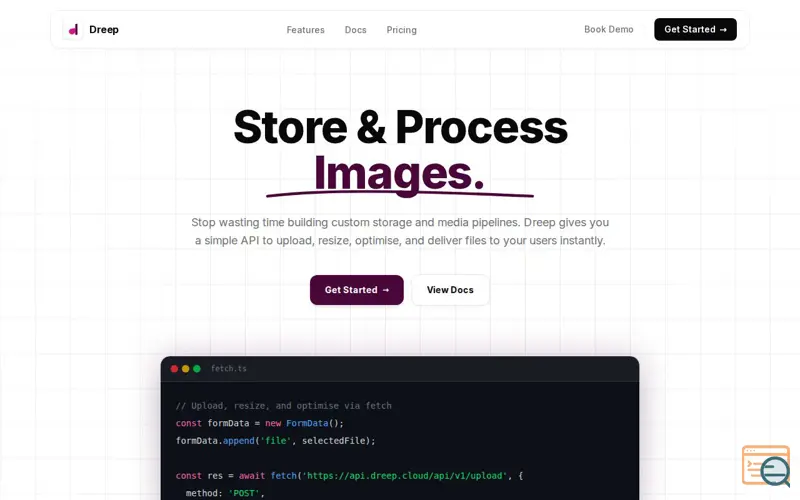Click the Dreep logo icon

point(73,30)
